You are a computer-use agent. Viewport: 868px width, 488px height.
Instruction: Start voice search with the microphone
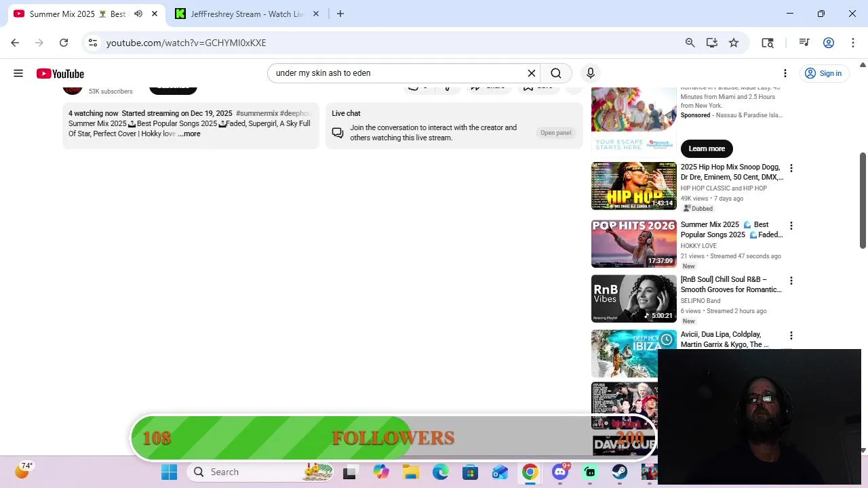point(591,73)
